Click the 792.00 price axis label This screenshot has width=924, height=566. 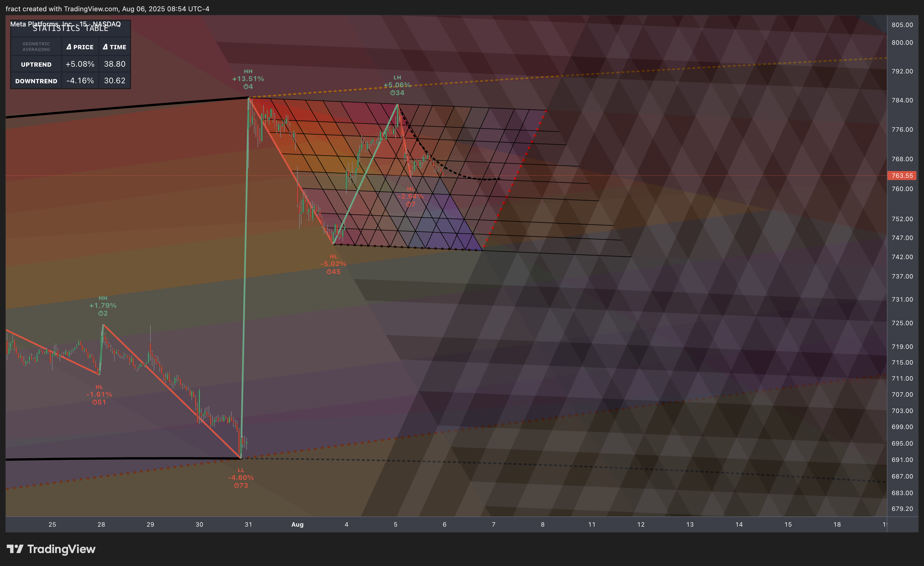(902, 71)
